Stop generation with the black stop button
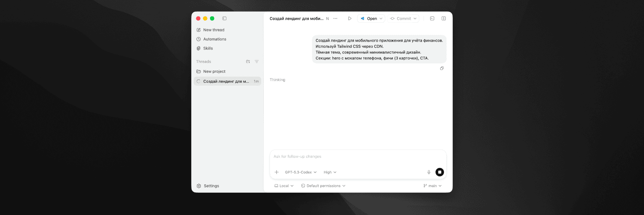Viewport: 644px width, 215px height. pos(439,172)
